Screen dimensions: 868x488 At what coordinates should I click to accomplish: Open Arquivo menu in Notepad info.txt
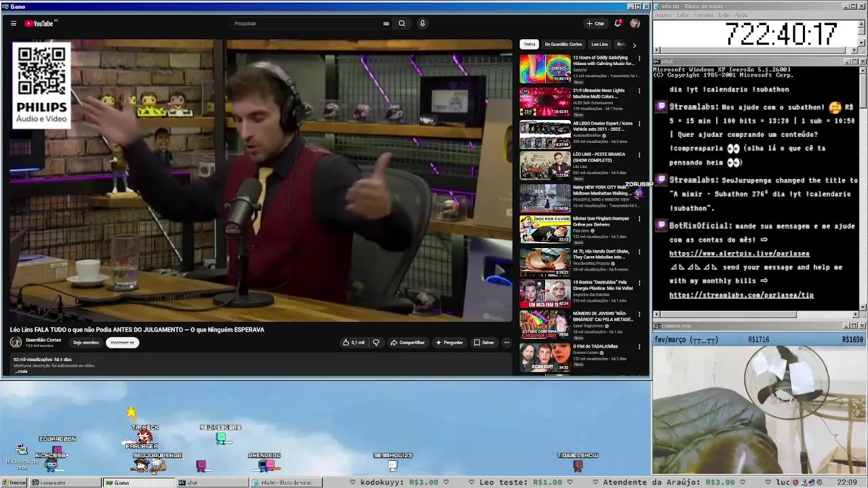[663, 14]
